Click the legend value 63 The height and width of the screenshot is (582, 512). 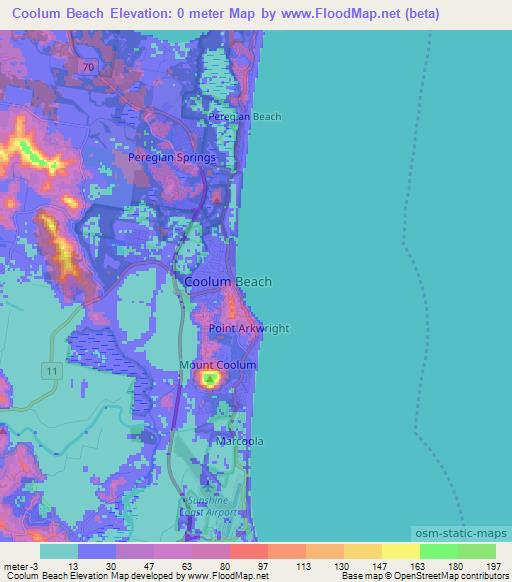click(x=187, y=567)
